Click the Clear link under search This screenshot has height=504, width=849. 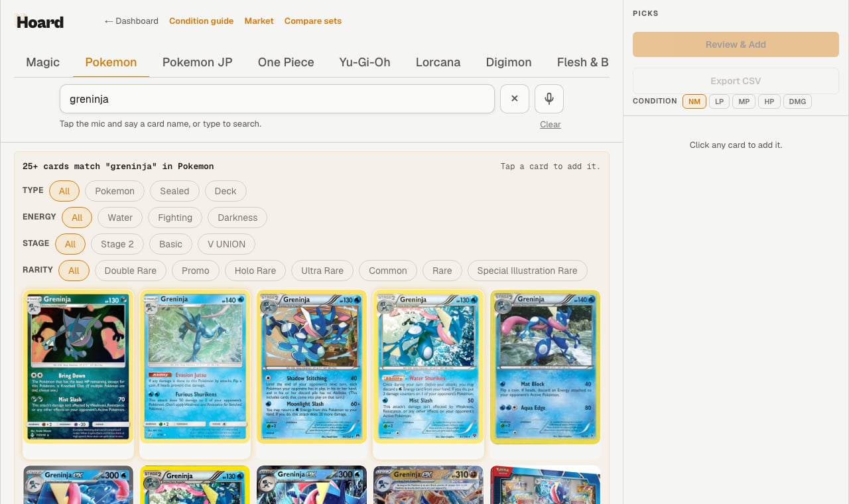pyautogui.click(x=551, y=125)
